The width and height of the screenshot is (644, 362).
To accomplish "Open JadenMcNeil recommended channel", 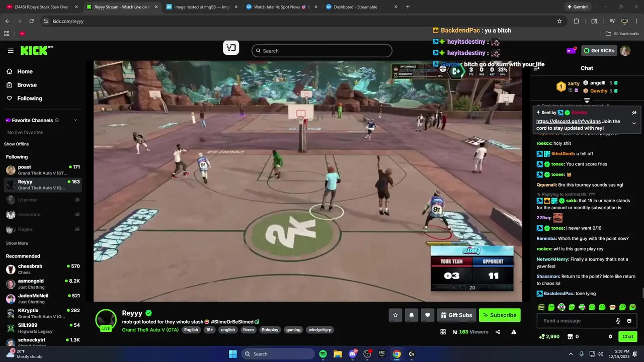I will (x=42, y=299).
